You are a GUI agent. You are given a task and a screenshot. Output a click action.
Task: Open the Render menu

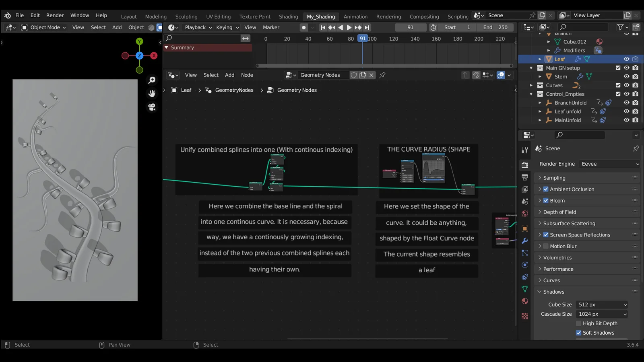[x=55, y=15]
